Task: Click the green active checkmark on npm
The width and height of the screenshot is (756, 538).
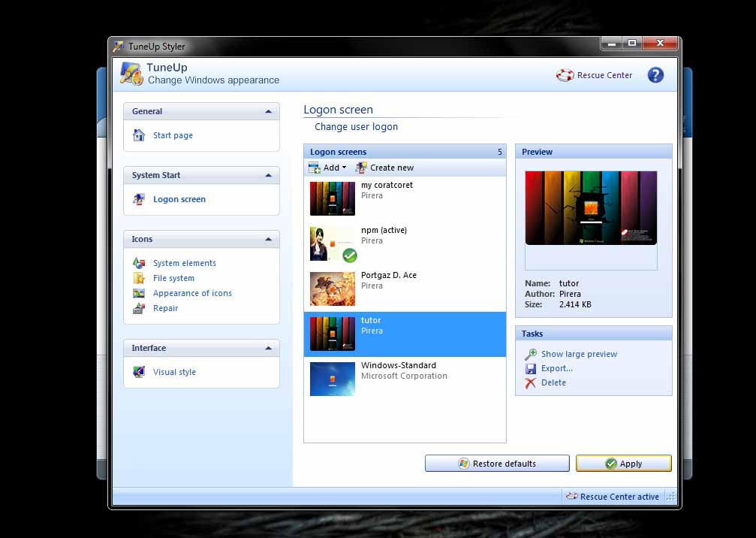Action: click(350, 255)
